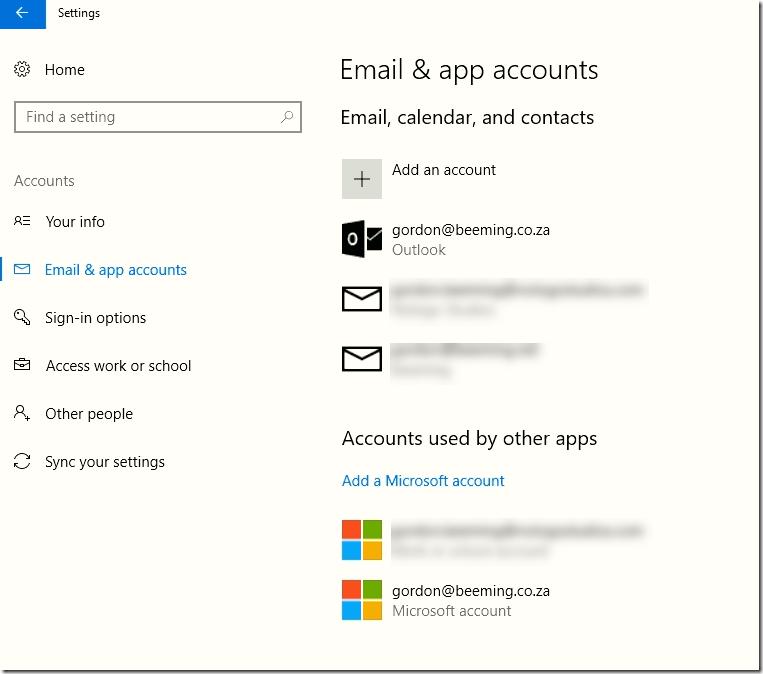
Task: Click the plus icon to add account
Action: [362, 179]
